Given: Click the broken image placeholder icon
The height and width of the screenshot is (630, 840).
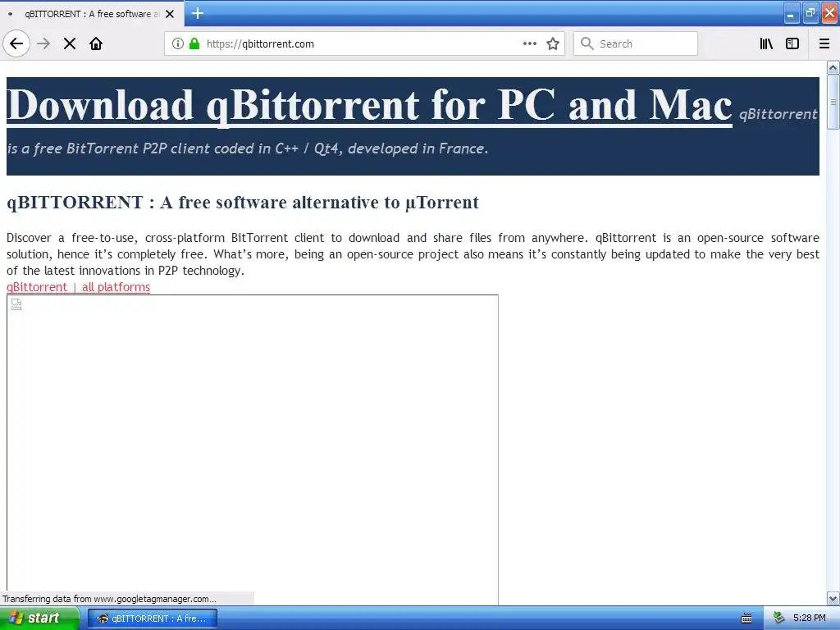Looking at the screenshot, I should pos(16,304).
